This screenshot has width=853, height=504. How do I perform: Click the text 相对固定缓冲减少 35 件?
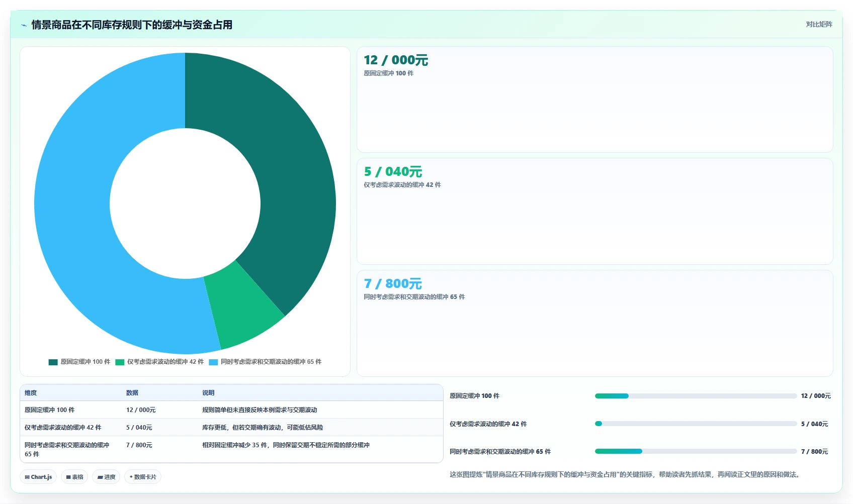(234, 445)
